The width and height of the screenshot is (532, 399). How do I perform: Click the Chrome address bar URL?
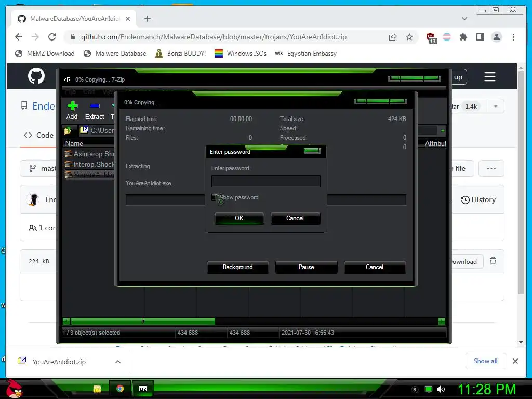pyautogui.click(x=214, y=37)
